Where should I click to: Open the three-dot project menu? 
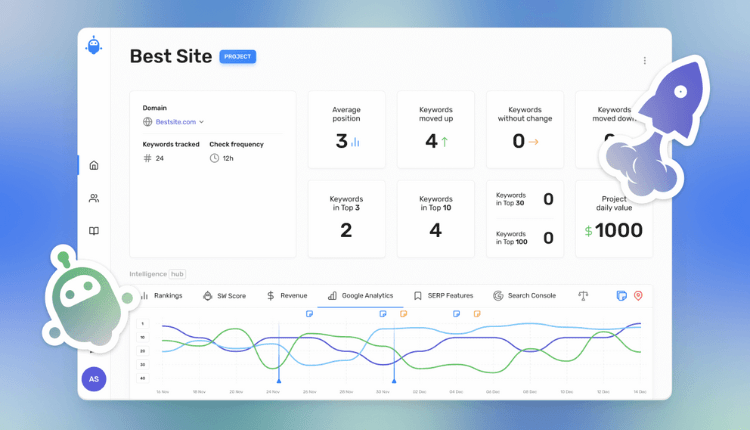point(645,61)
